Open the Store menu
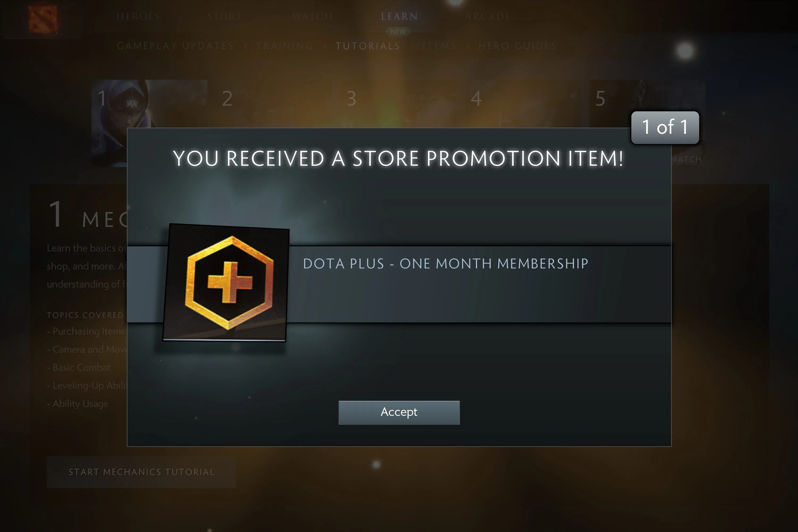 click(225, 16)
